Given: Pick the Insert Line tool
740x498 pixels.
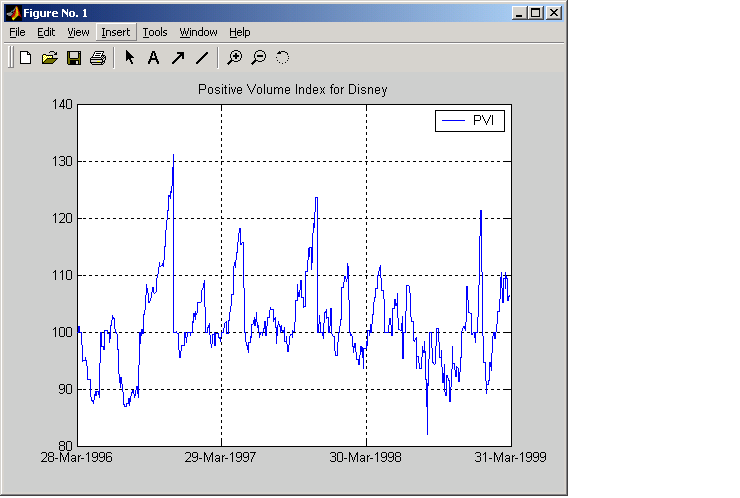Looking at the screenshot, I should click(x=202, y=58).
